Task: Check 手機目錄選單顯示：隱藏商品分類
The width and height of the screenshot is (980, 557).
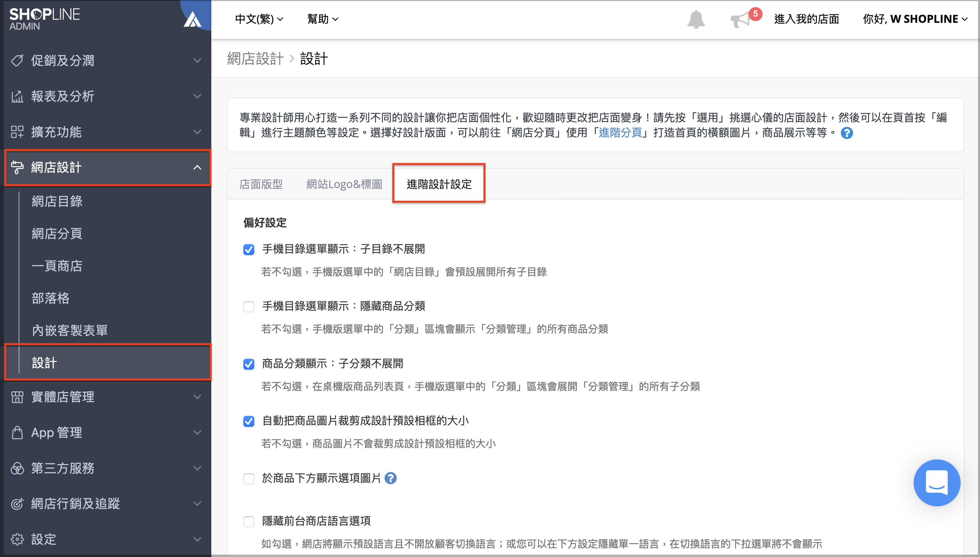Action: coord(249,307)
